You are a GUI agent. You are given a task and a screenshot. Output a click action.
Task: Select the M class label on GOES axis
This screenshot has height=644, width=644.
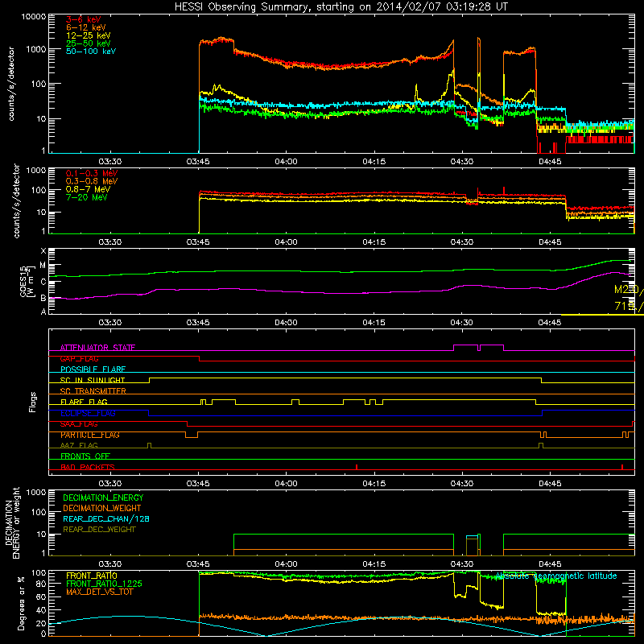[x=43, y=266]
